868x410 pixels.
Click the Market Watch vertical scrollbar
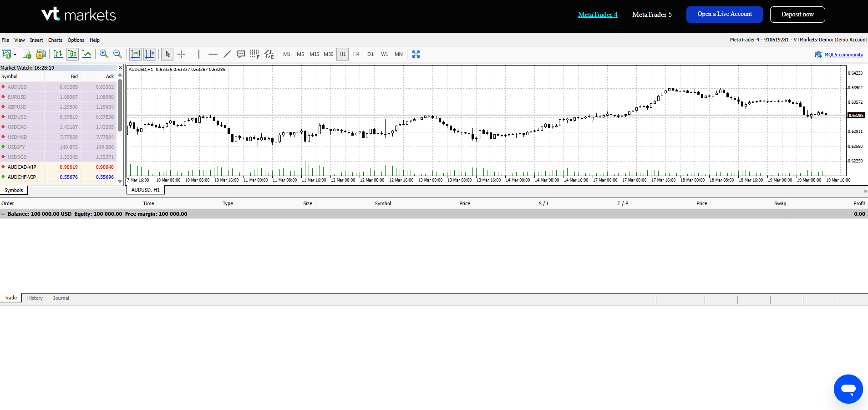pos(120,106)
